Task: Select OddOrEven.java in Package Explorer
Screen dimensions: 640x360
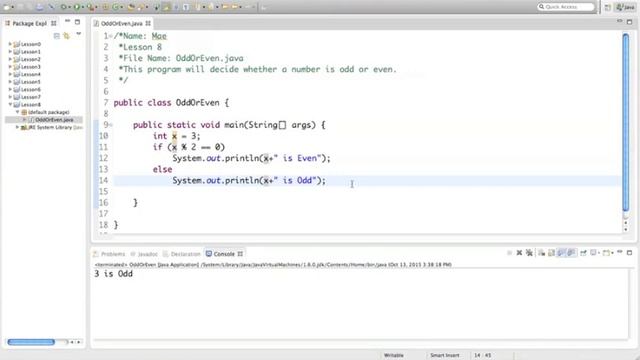Action: [x=54, y=120]
